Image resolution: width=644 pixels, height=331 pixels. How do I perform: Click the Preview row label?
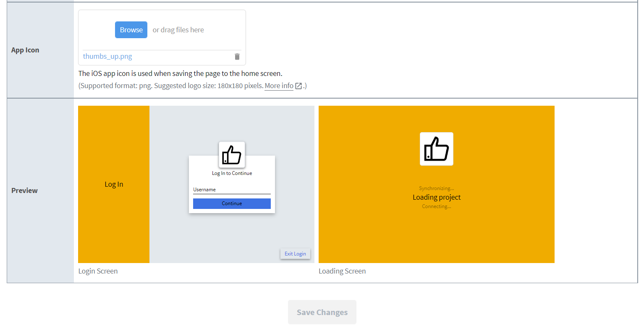click(24, 190)
